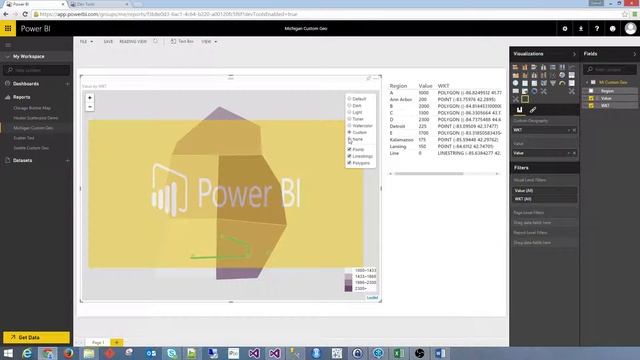Open more options ellipsis on map visual

pyautogui.click(x=376, y=78)
